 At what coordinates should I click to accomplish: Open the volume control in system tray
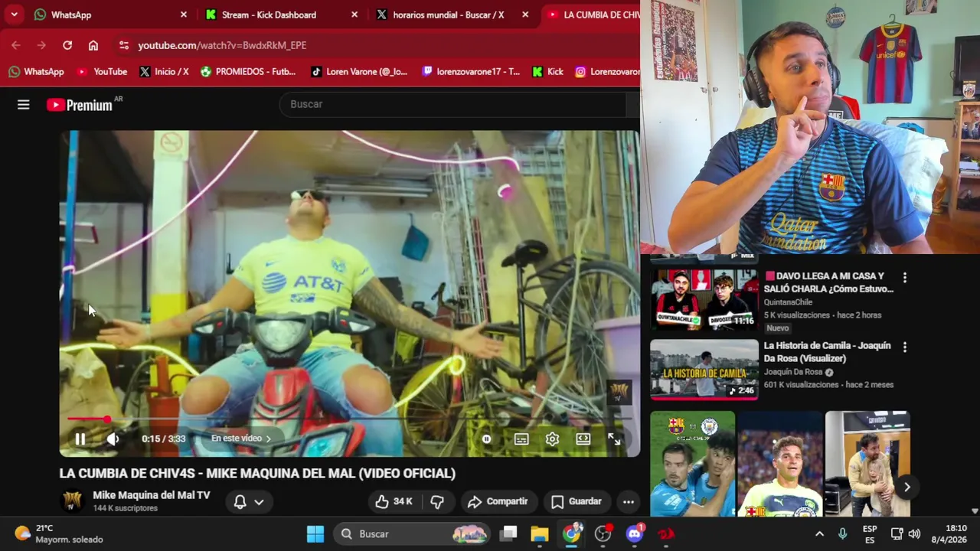914,534
